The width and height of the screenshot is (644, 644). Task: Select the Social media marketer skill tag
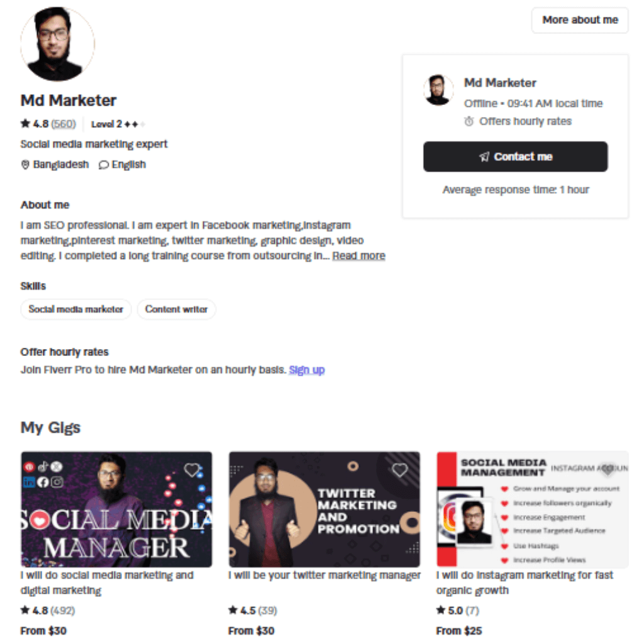point(76,309)
